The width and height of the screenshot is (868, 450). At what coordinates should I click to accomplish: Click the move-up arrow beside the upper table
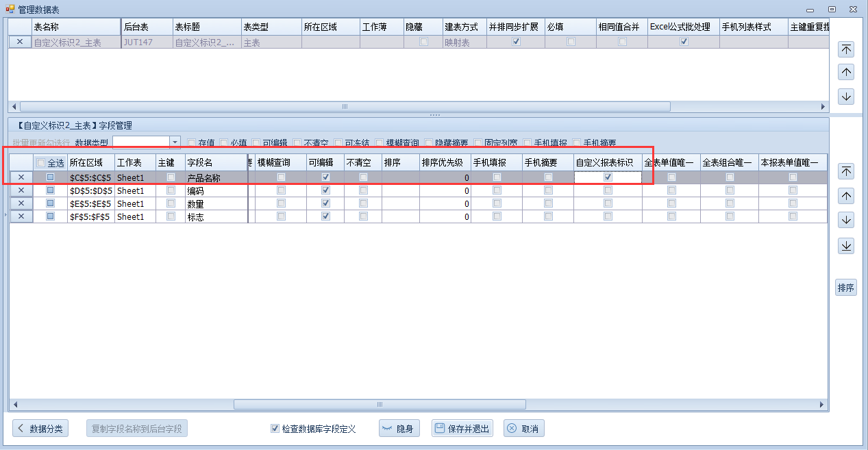[846, 73]
